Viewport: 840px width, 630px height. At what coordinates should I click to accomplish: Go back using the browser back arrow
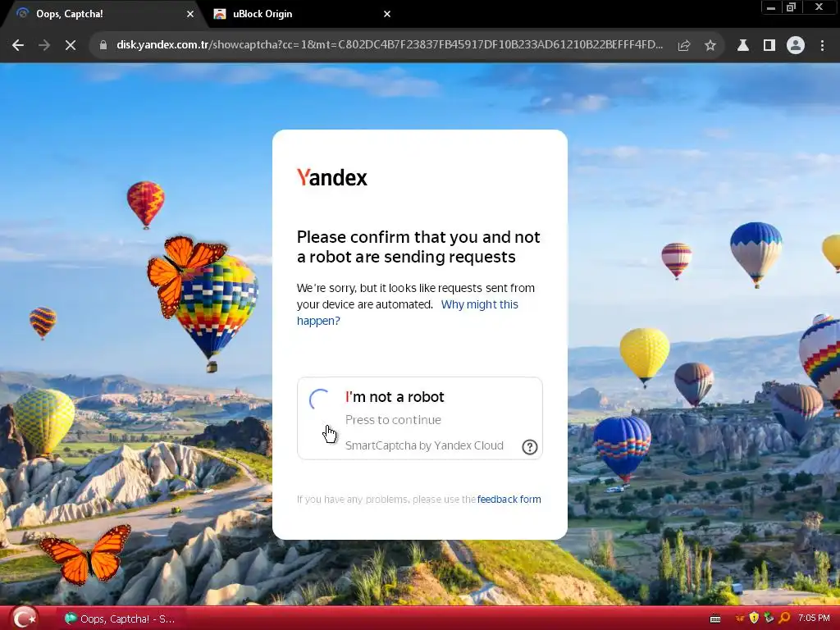pos(18,46)
